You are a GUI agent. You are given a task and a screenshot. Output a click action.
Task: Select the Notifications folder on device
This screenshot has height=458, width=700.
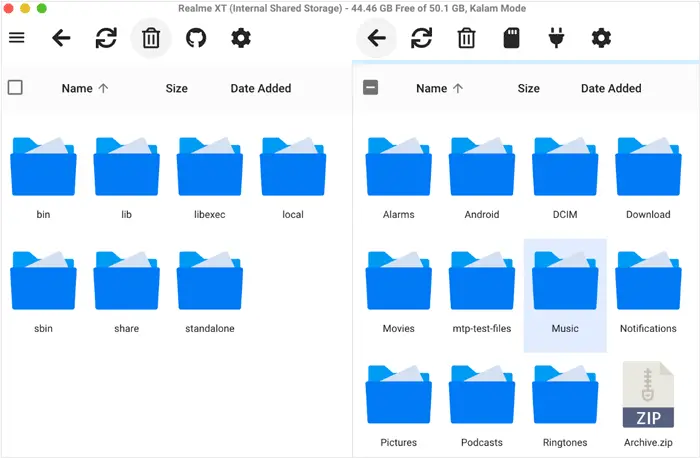[x=648, y=292]
